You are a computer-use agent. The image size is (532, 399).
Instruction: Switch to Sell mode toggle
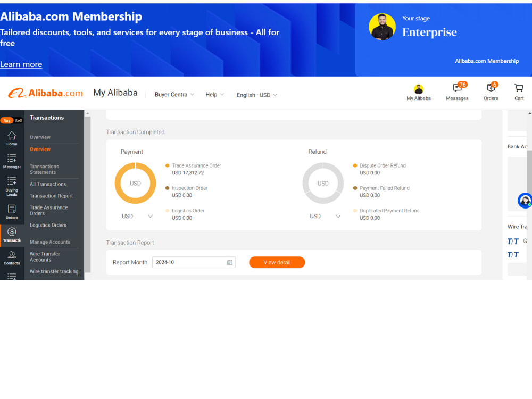18,120
